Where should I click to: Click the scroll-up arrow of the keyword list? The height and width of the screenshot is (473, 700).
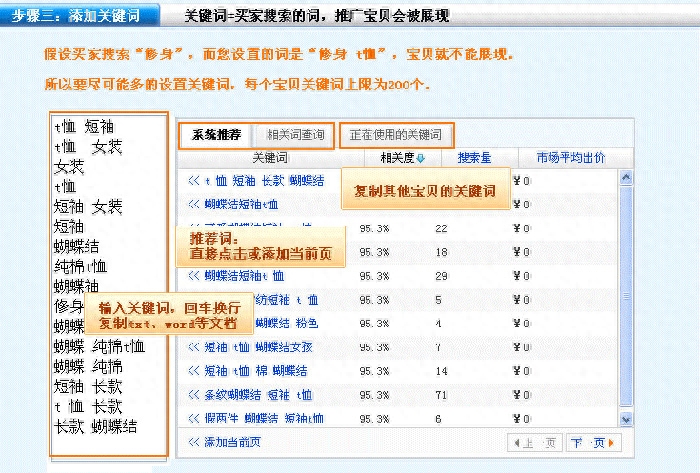[x=626, y=178]
